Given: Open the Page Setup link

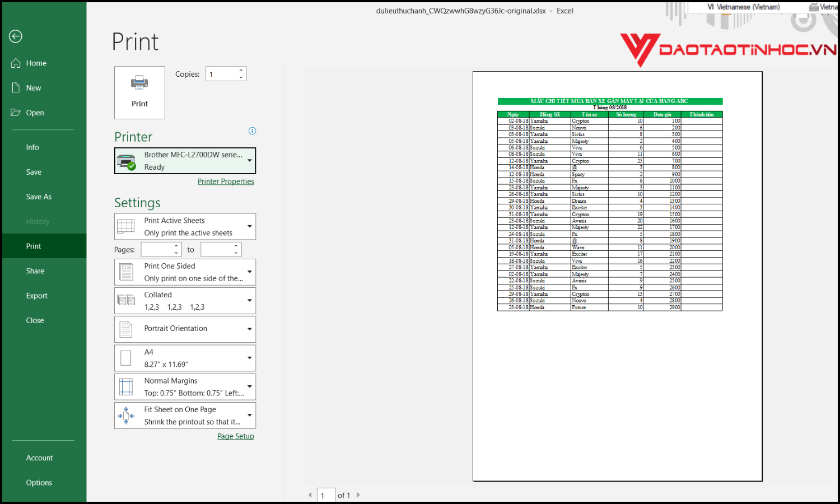Looking at the screenshot, I should 235,436.
